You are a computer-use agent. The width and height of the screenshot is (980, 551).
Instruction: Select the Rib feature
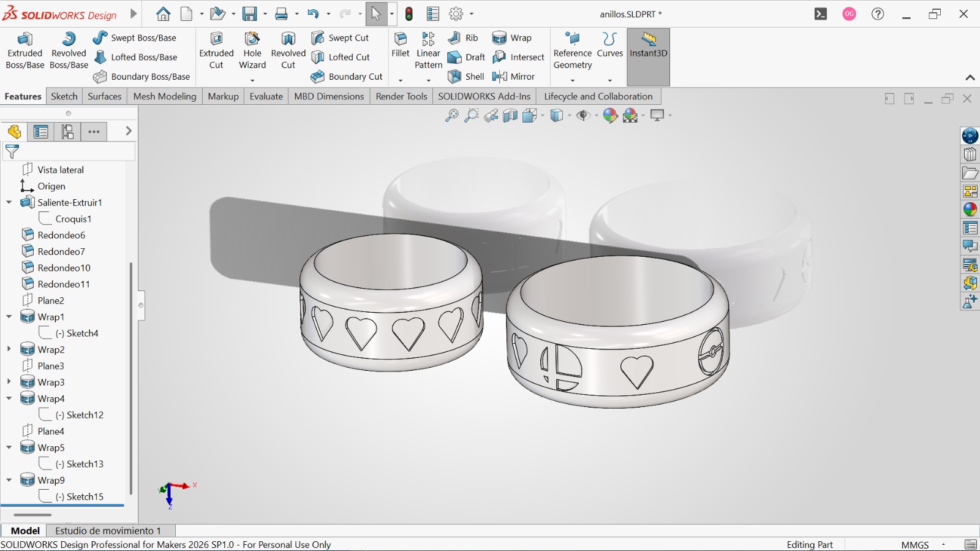coord(462,38)
